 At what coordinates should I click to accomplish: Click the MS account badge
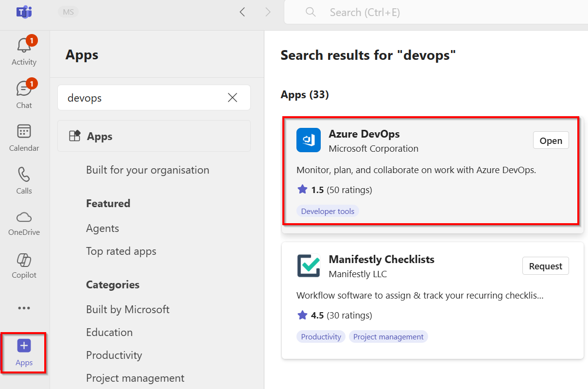[69, 12]
